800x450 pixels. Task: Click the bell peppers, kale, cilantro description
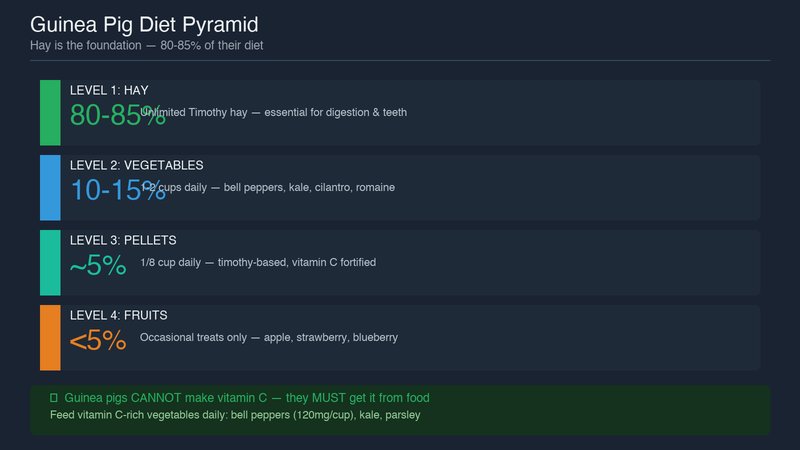[268, 187]
